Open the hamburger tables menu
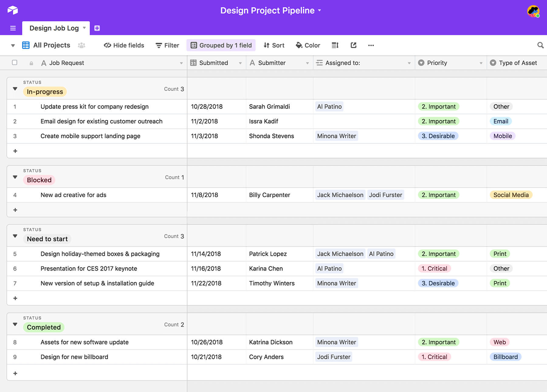Screen dimensions: 547x392 [13, 28]
